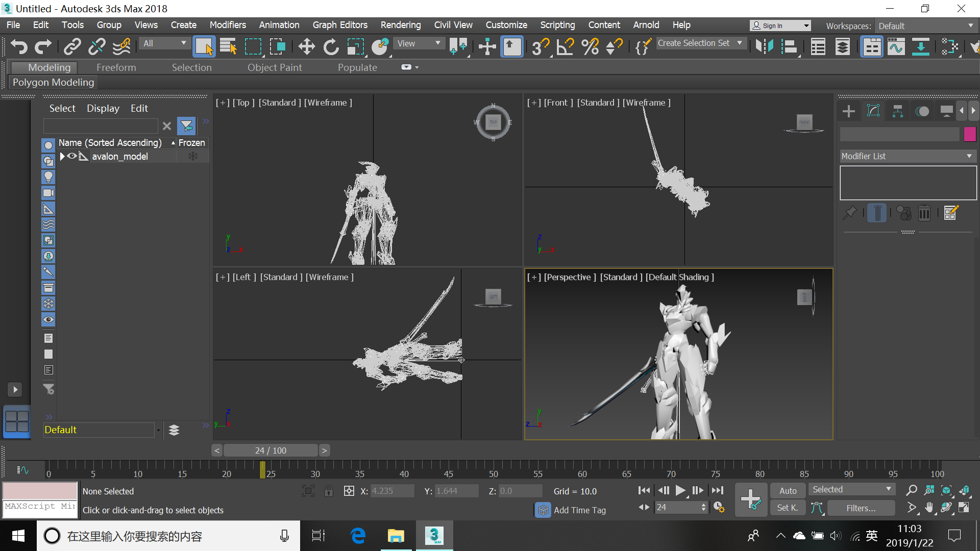Viewport: 980px width, 551px height.
Task: Click the Set K. button
Action: point(788,508)
